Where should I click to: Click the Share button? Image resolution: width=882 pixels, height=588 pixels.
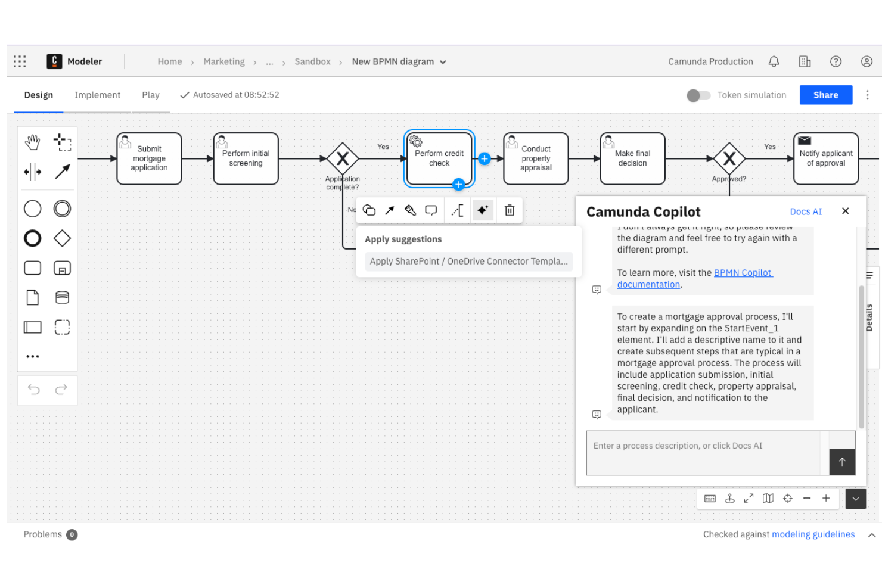point(826,95)
